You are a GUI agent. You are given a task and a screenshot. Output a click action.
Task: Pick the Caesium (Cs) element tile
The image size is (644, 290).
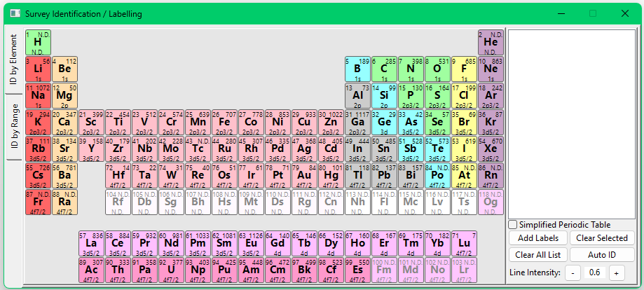[39, 176]
